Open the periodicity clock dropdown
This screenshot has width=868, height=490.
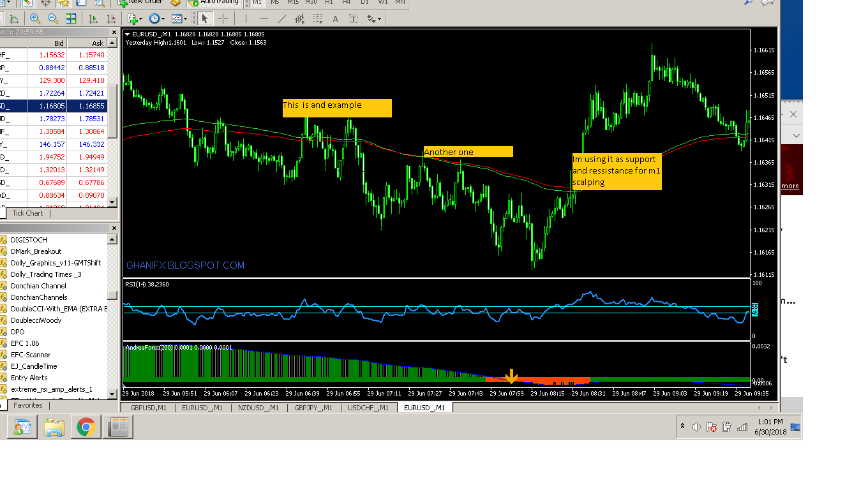click(156, 19)
